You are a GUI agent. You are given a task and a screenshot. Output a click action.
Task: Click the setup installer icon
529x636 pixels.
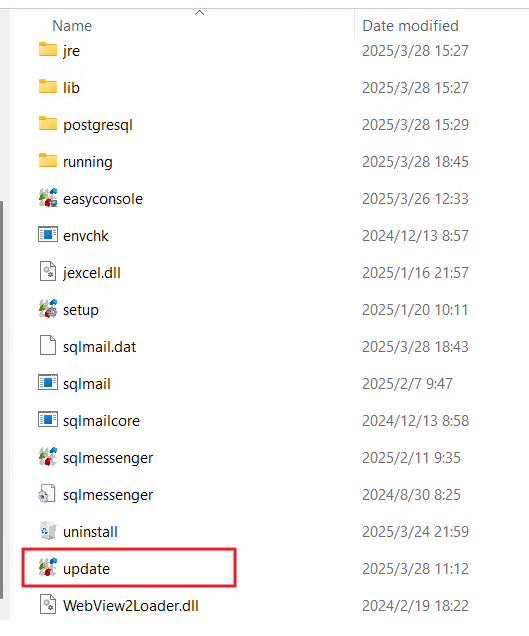[x=48, y=309]
